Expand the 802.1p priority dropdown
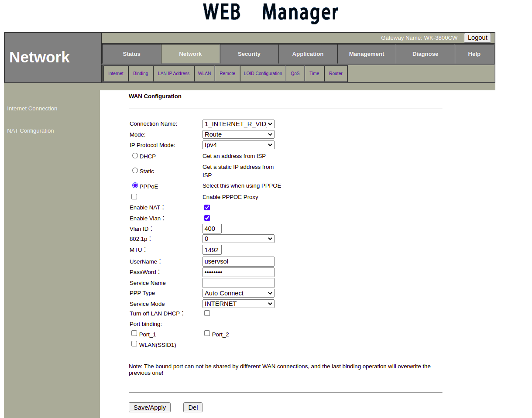Image resolution: width=532 pixels, height=418 pixels. pos(238,239)
